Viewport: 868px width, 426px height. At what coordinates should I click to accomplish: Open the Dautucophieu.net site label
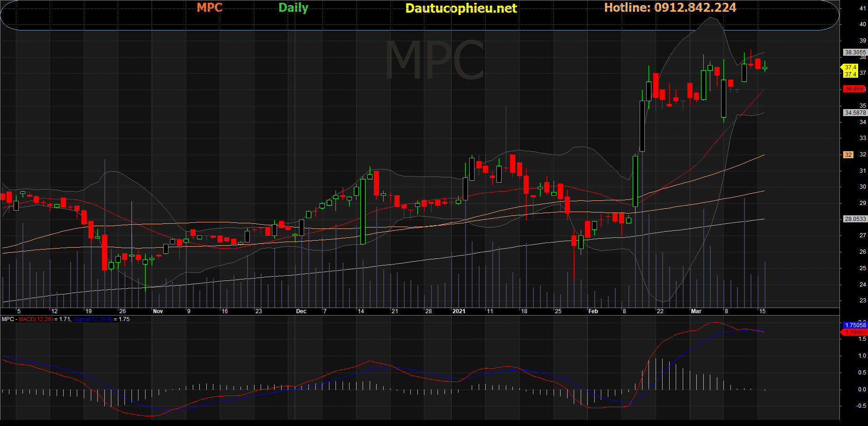coord(461,8)
